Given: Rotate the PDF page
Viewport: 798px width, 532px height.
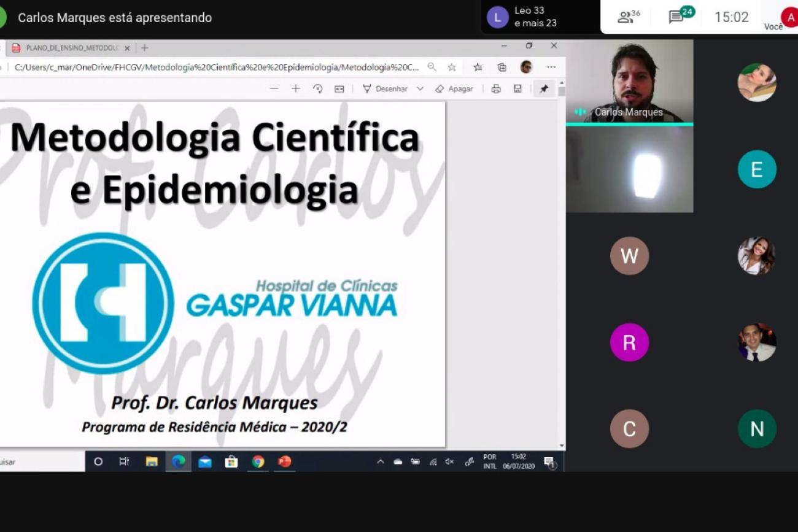Looking at the screenshot, I should click(x=317, y=89).
